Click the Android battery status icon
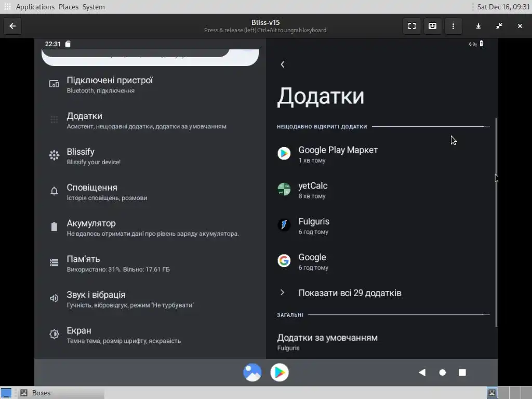Screen dimensions: 532x399 481,44
